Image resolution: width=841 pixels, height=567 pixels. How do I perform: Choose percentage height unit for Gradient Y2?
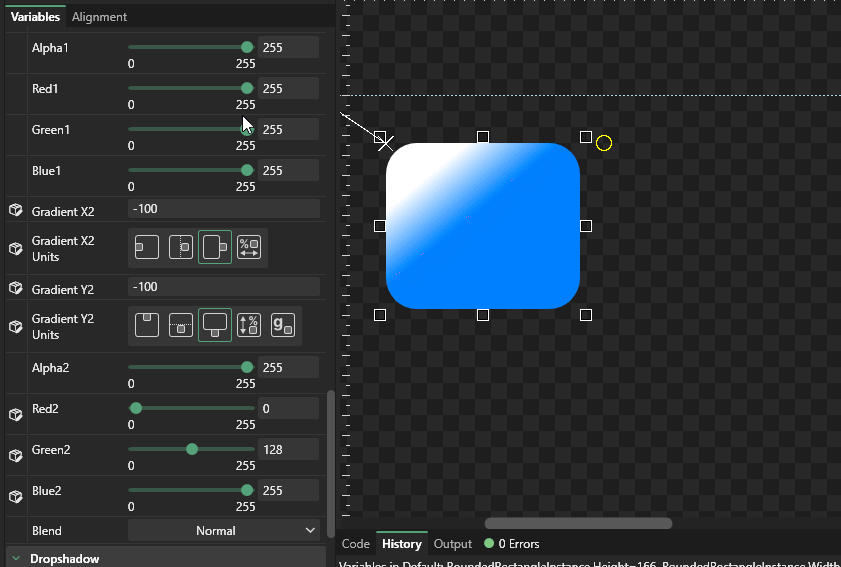click(249, 325)
